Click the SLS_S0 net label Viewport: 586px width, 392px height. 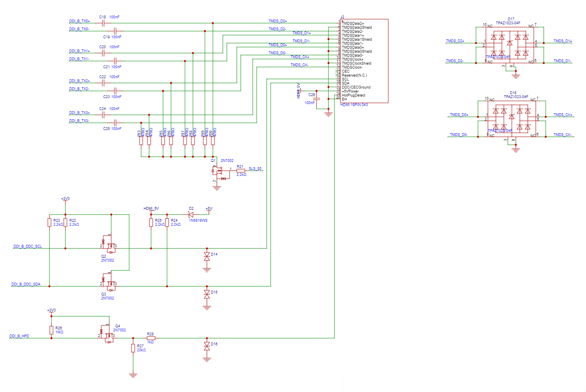click(x=255, y=169)
